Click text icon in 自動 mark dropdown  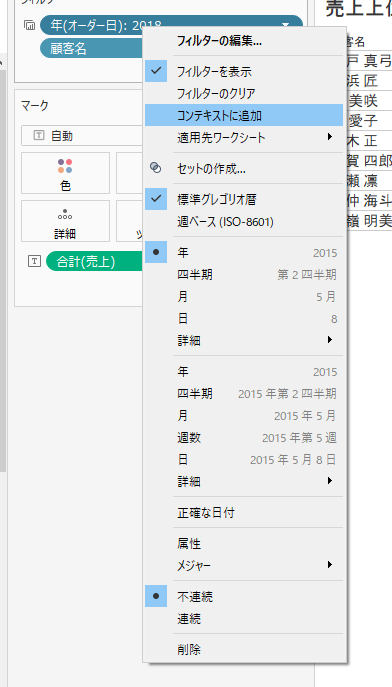coord(39,136)
